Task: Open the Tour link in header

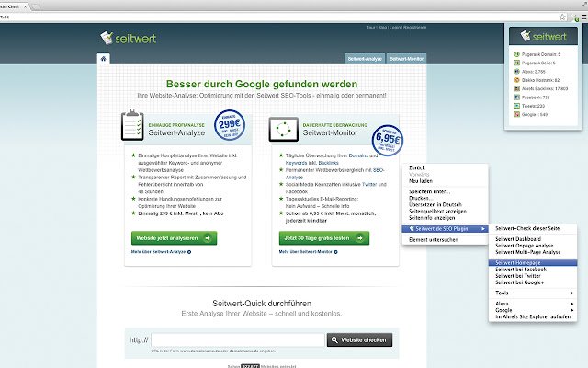Action: click(x=371, y=28)
